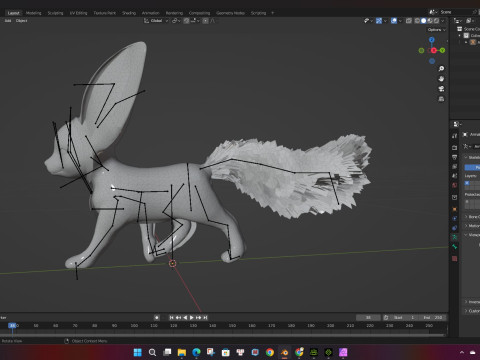The height and width of the screenshot is (360, 480).
Task: Open the Global transform orientation dropdown
Action: click(156, 21)
